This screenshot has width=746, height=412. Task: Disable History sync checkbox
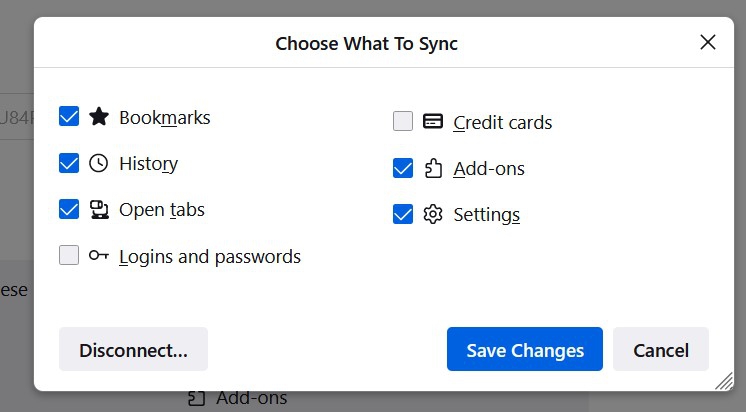click(69, 163)
